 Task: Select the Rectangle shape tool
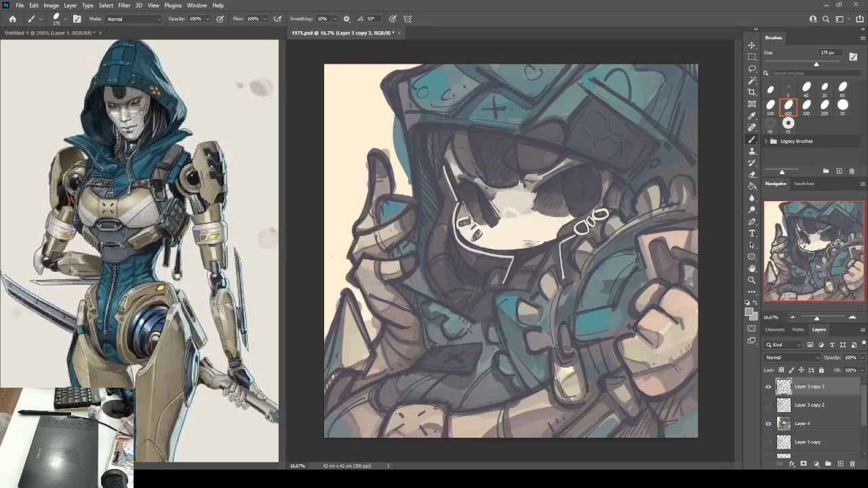pos(752,256)
